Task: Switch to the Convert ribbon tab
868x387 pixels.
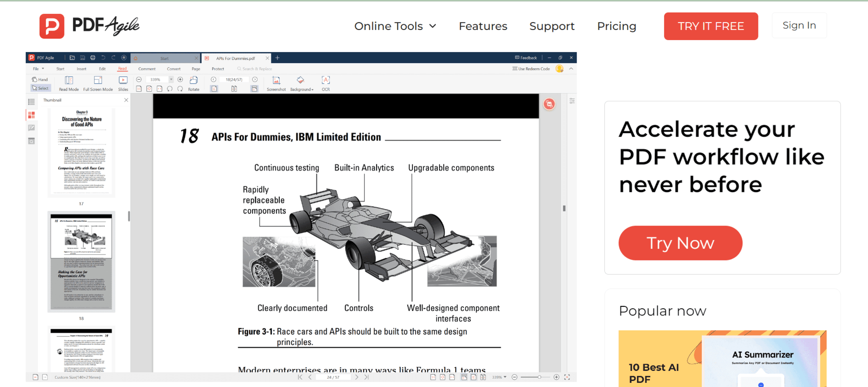Action: (174, 69)
